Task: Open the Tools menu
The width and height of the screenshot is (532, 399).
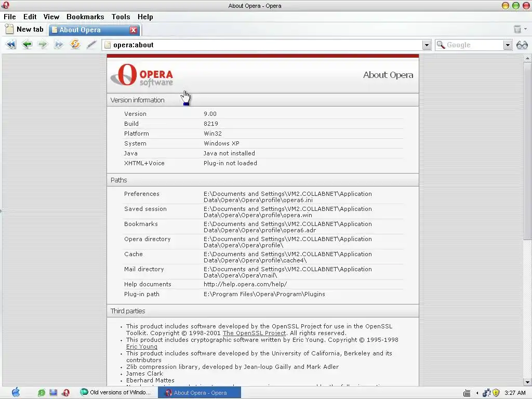Action: 121,17
